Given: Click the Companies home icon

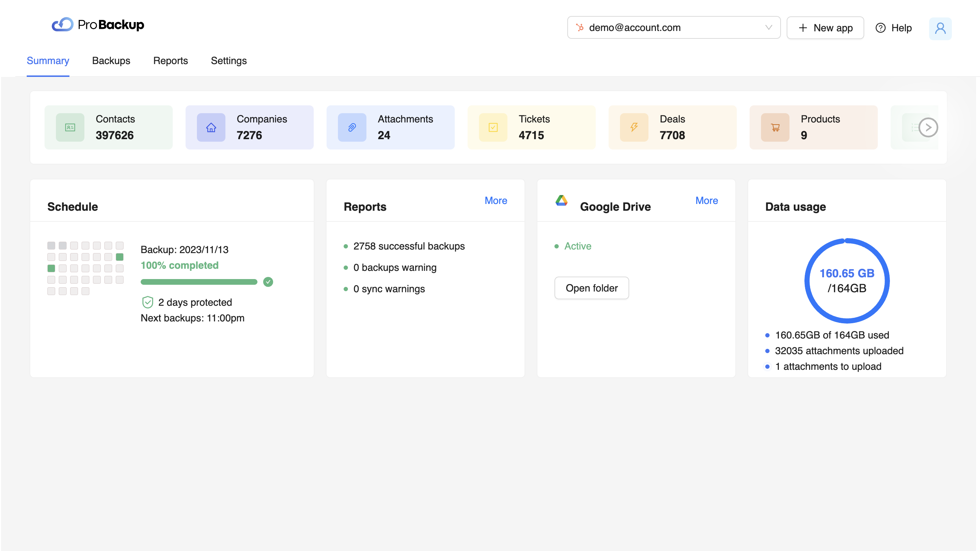Looking at the screenshot, I should (211, 127).
